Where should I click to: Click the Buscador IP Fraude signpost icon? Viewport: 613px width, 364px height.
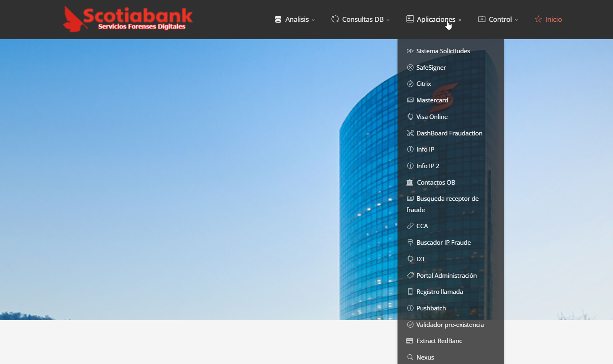click(x=410, y=242)
